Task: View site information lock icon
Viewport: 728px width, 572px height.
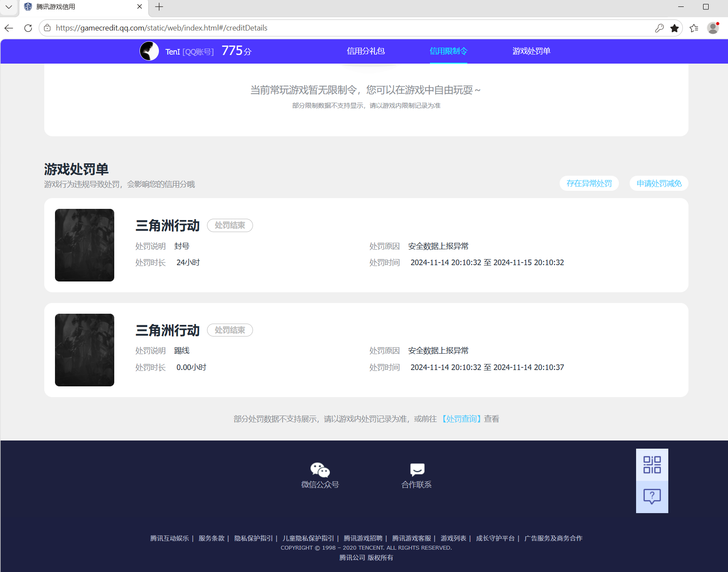Action: point(48,28)
